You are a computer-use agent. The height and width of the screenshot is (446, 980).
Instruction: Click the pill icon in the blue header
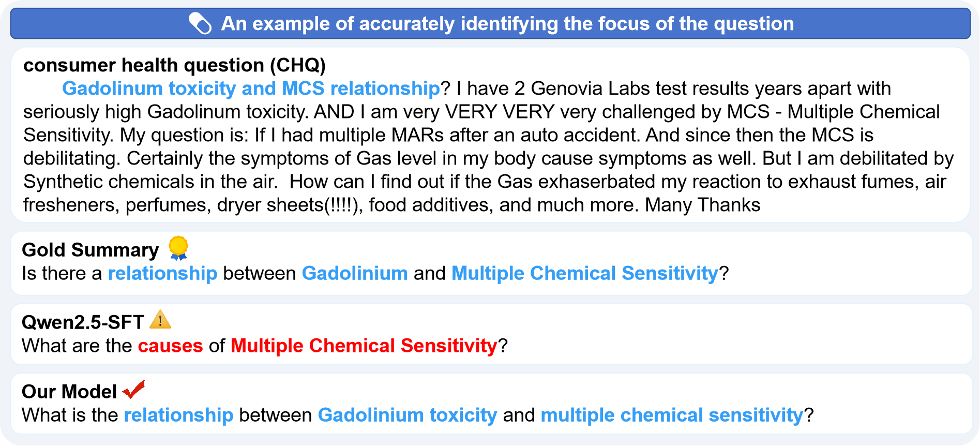click(x=200, y=23)
